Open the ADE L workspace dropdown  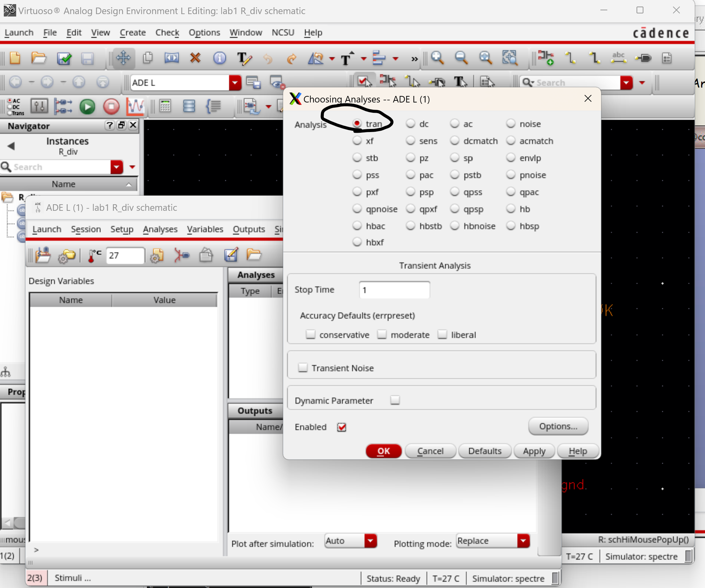[x=235, y=83]
